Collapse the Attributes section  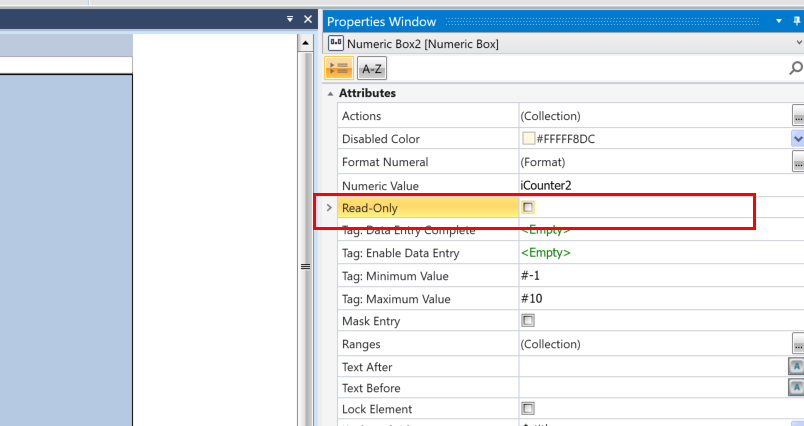click(330, 93)
